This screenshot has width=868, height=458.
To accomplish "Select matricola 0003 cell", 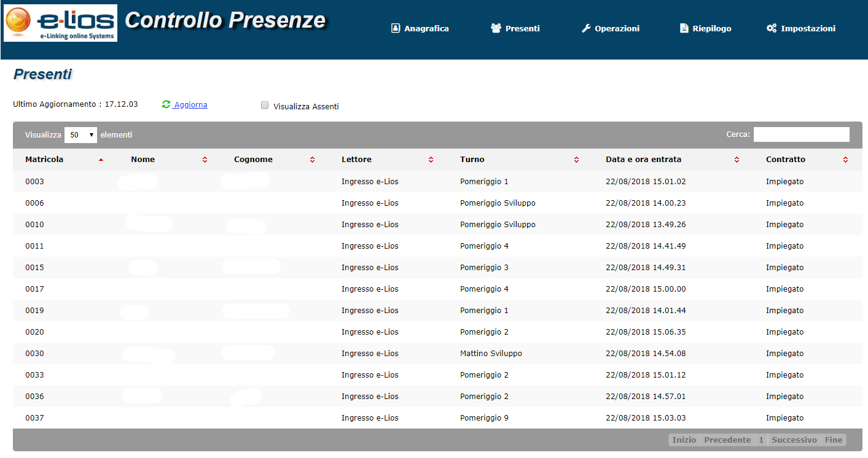I will coord(34,182).
